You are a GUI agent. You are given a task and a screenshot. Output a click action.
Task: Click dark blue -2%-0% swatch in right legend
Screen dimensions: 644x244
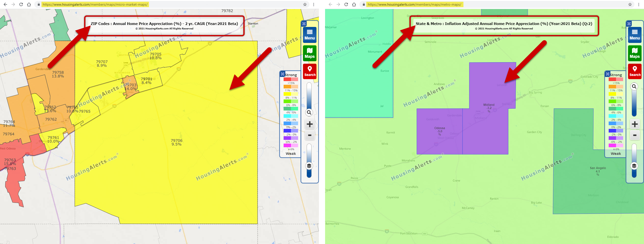pos(616,131)
